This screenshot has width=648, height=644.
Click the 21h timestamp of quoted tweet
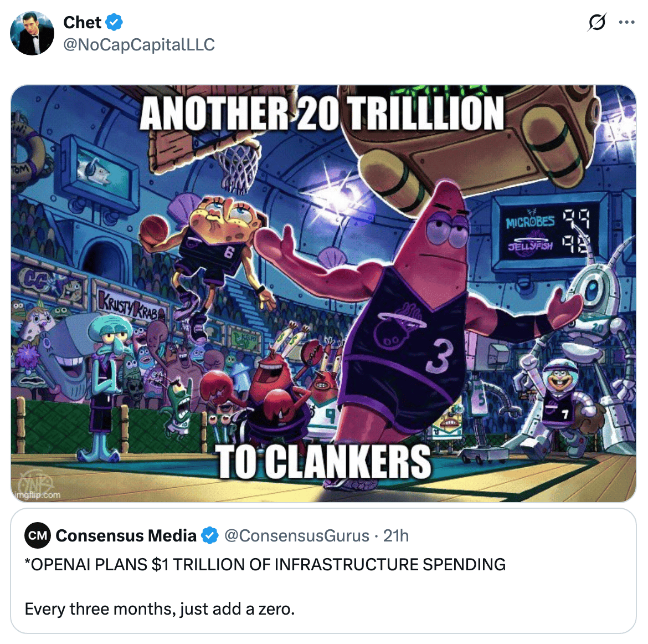395,535
